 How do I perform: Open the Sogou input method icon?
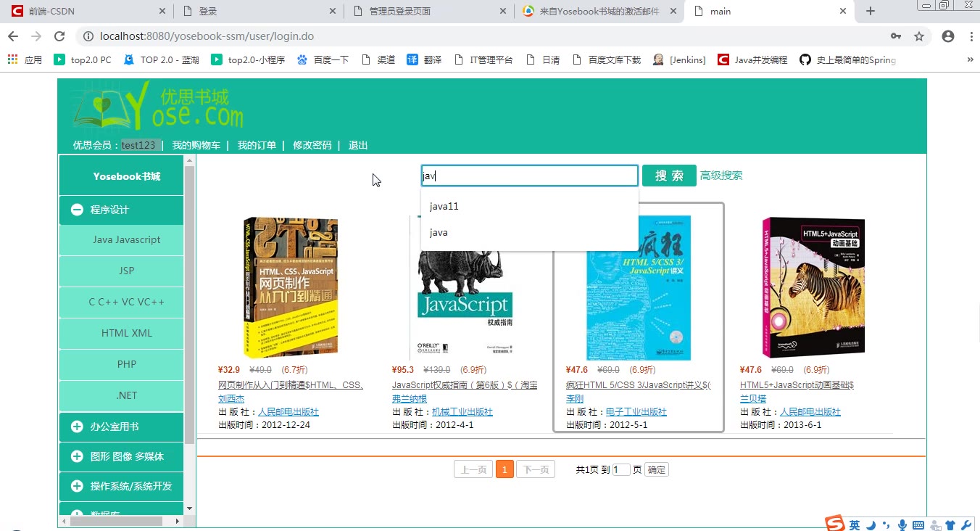(835, 524)
